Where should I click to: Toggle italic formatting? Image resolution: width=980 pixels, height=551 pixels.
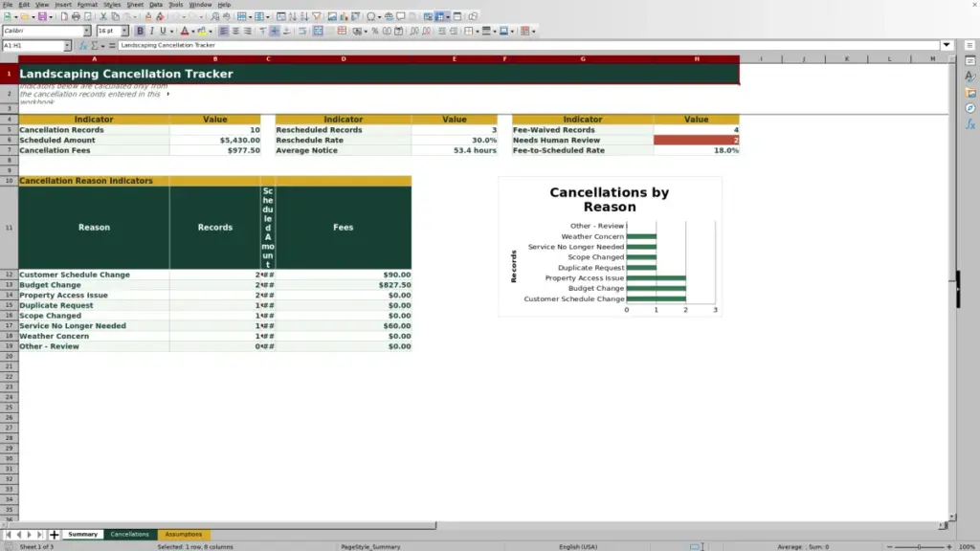(x=152, y=32)
